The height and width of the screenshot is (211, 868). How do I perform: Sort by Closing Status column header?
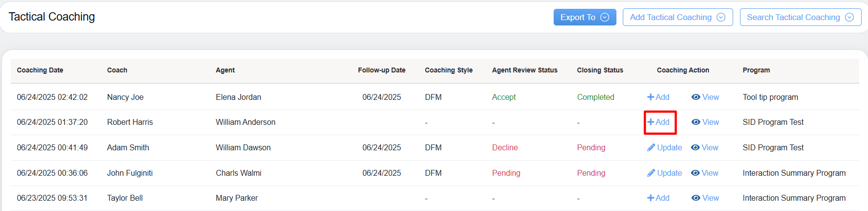click(x=600, y=70)
